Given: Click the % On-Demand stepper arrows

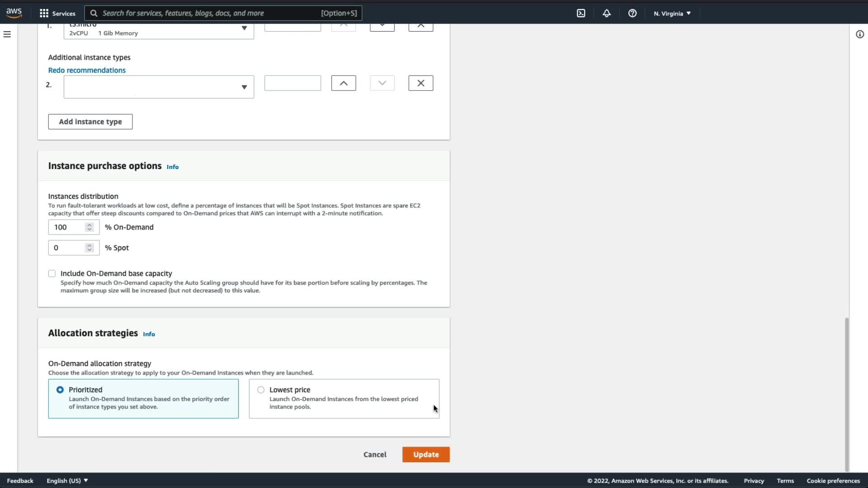Looking at the screenshot, I should pyautogui.click(x=90, y=227).
